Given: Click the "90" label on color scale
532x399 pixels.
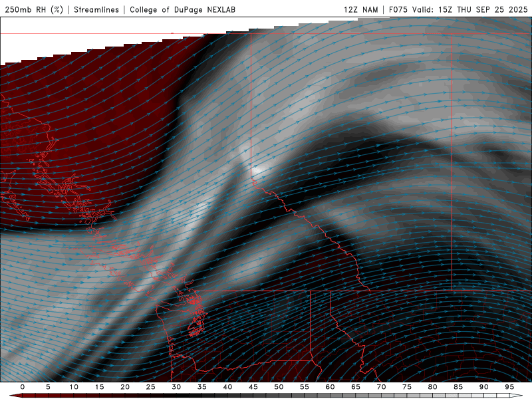Looking at the screenshot, I should coord(483,387).
